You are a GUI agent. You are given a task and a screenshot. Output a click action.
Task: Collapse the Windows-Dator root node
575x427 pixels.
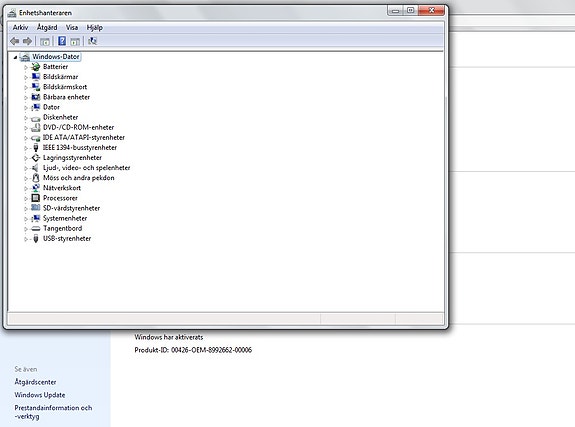click(15, 57)
